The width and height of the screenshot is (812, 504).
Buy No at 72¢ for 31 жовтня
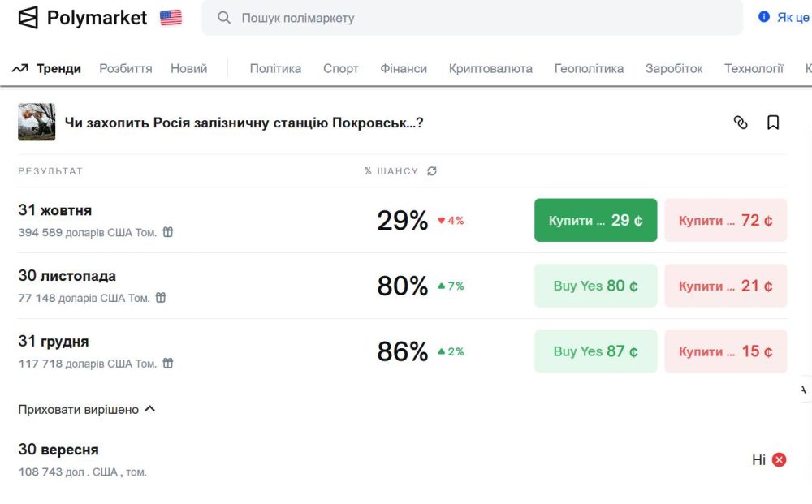click(725, 220)
